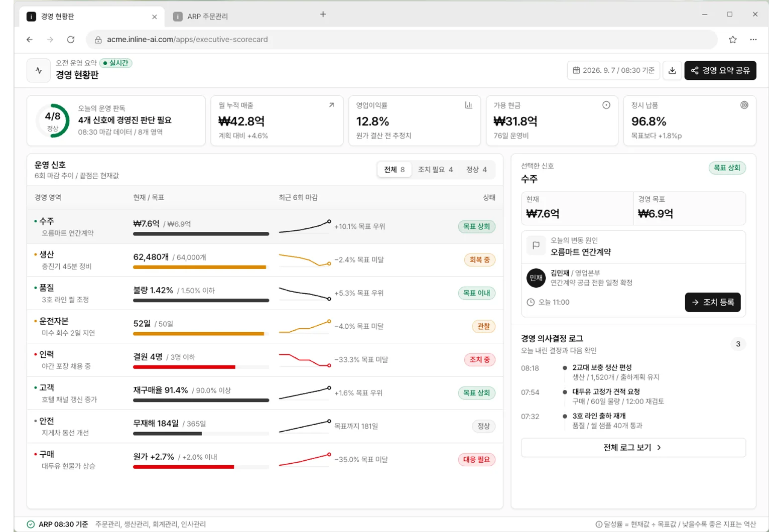Click the 민재 avatar in the signal panel

[x=536, y=278]
